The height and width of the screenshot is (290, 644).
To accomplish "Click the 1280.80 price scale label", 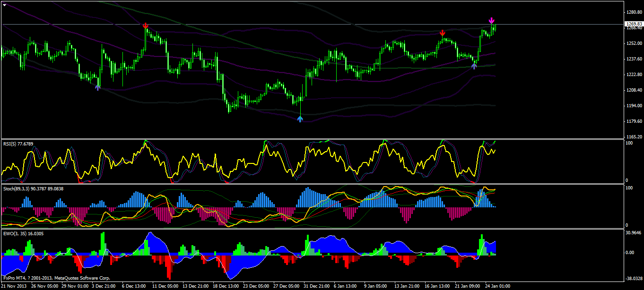I will coord(634,12).
